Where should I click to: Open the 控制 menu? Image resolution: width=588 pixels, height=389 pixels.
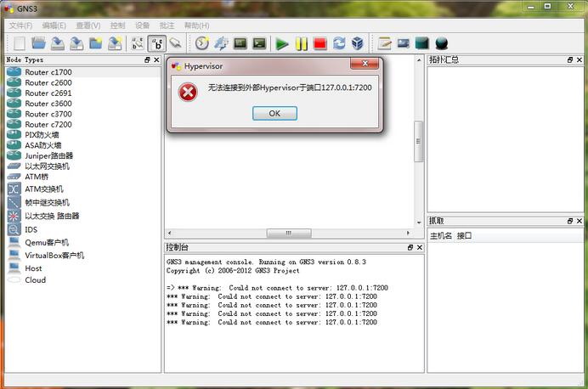point(117,25)
